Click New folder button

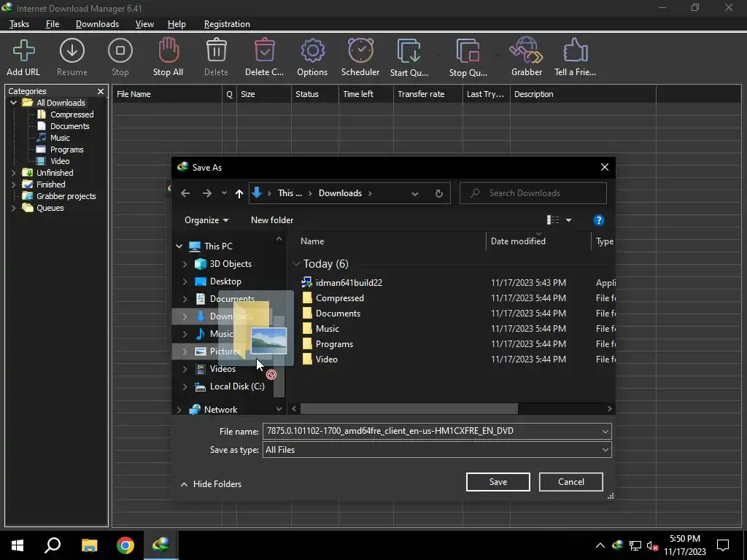pyautogui.click(x=272, y=220)
